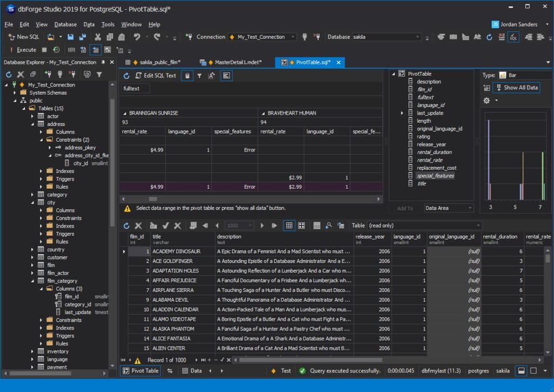Open the Data Area dropdown
554x392 pixels.
click(x=449, y=208)
